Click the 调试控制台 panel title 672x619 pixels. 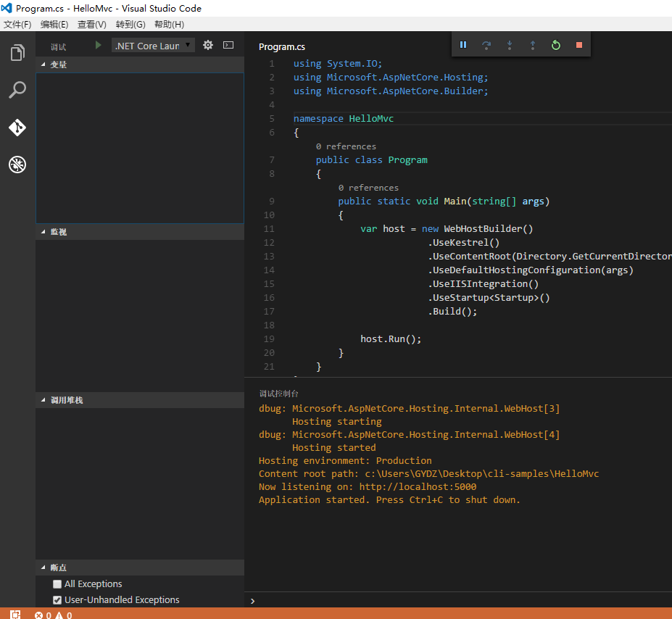278,394
